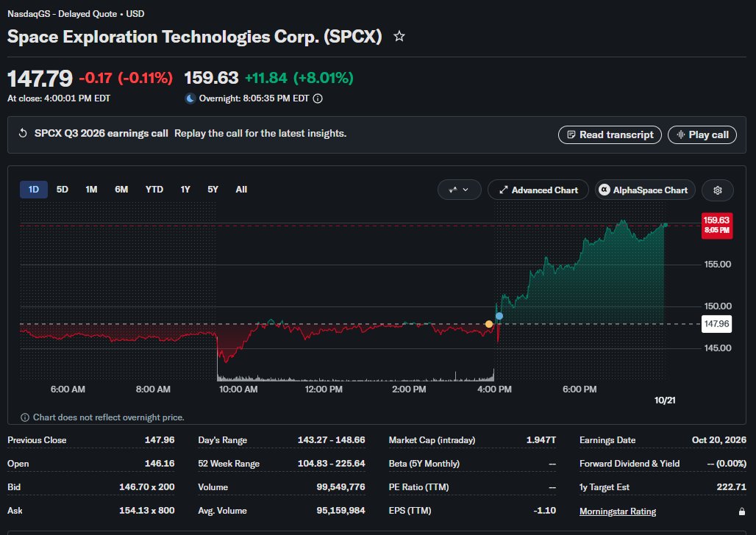
Task: Open the overnight price info icon
Action: click(x=318, y=98)
